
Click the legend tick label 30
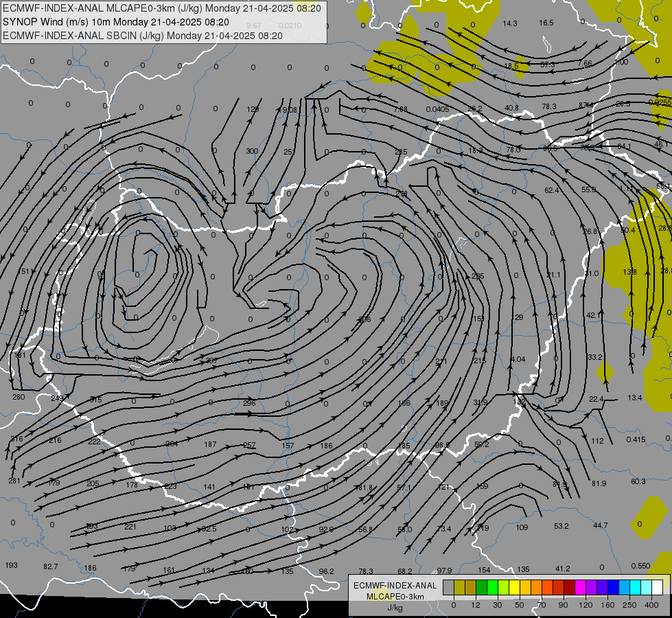click(498, 605)
